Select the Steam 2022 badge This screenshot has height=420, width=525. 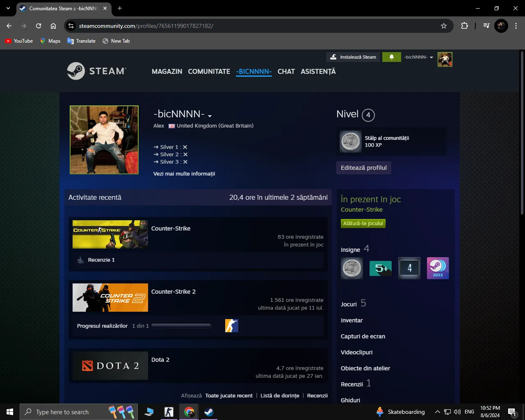pyautogui.click(x=438, y=268)
